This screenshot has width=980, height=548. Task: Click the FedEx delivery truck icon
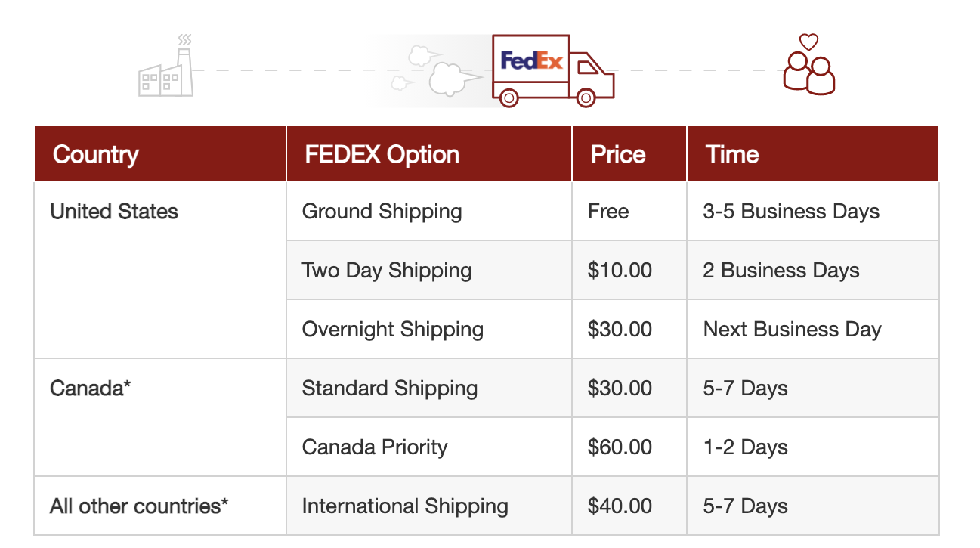[x=553, y=71]
